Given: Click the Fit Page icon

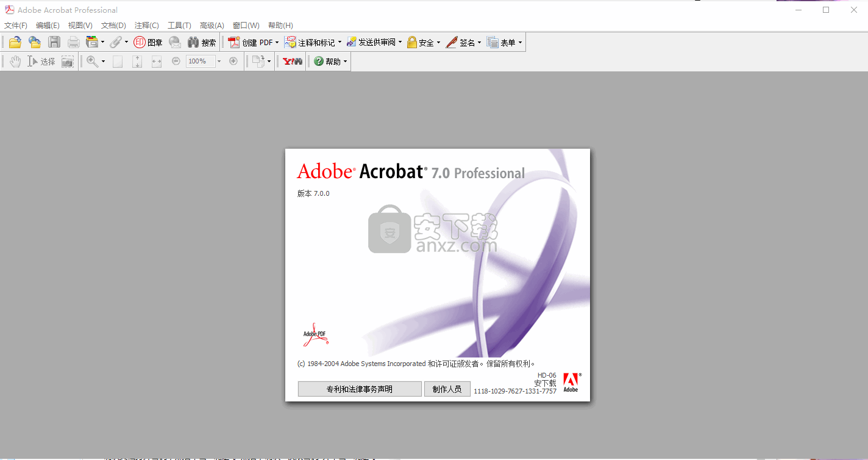Looking at the screenshot, I should coord(137,61).
